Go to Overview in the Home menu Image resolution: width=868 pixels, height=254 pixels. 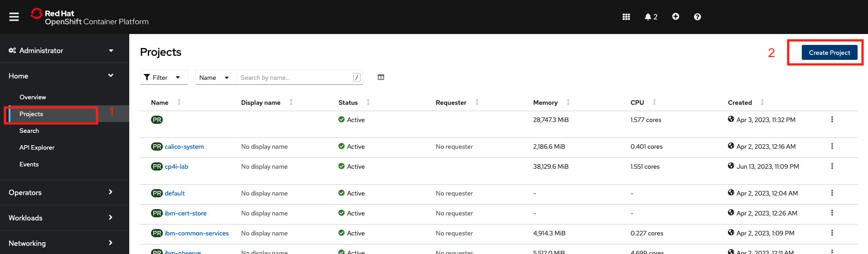33,97
